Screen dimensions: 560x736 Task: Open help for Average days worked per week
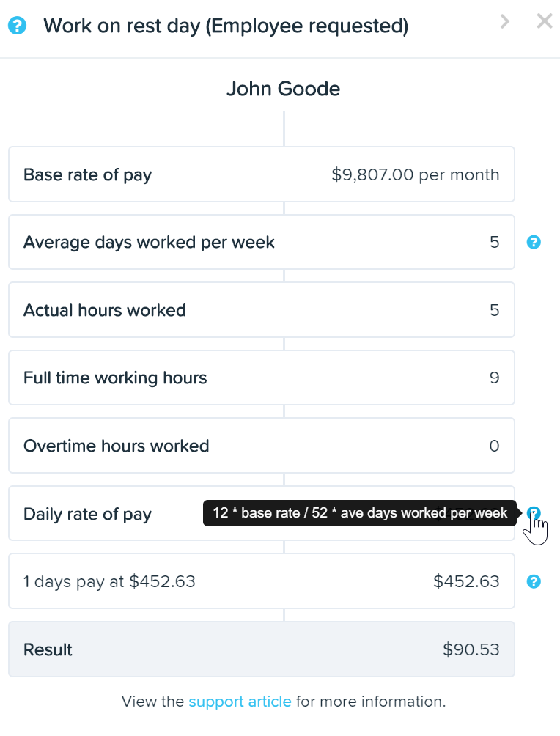coord(534,242)
